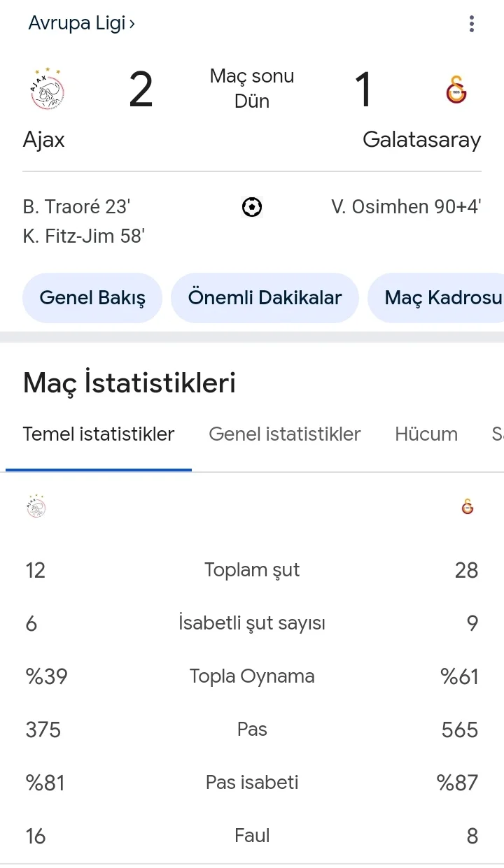Open the three-dot more options menu
Viewport: 504px width, 868px height.
(472, 24)
